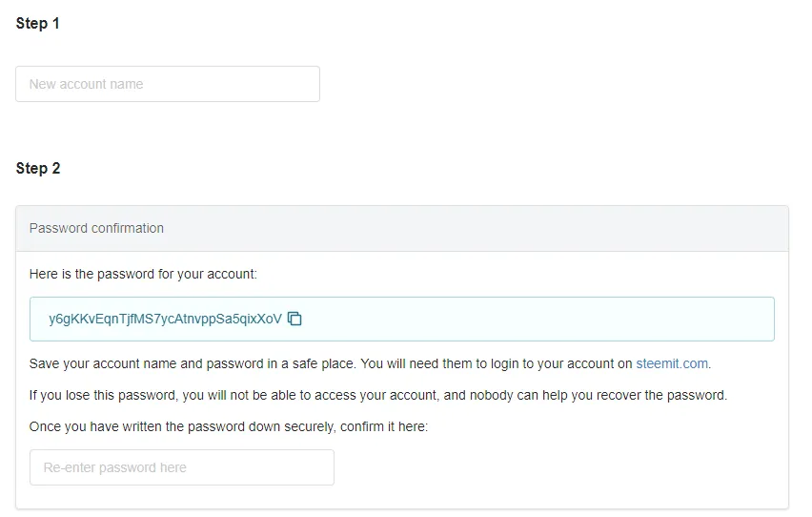This screenshot has width=812, height=517.
Task: Click 'Once you have written the password' line
Action: [x=229, y=426]
